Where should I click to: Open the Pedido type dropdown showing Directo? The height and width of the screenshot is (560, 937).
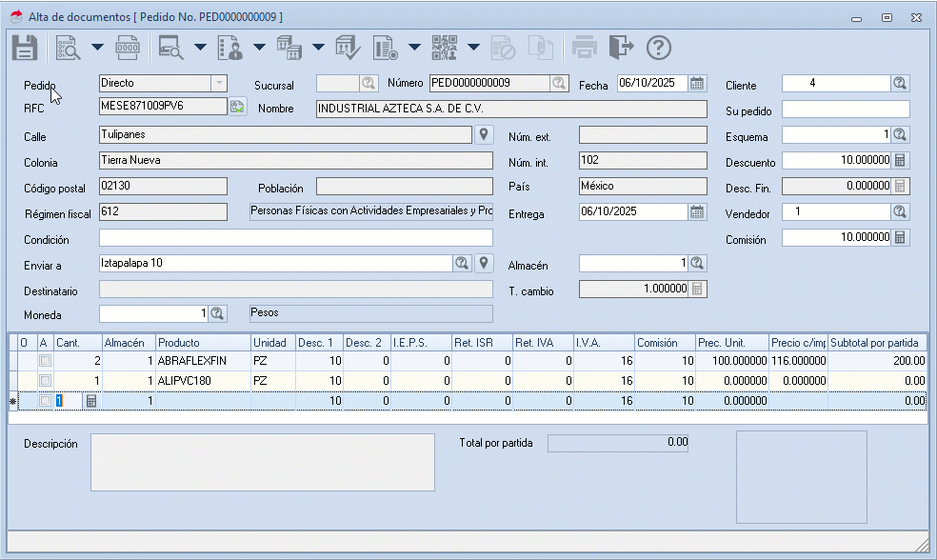pyautogui.click(x=219, y=83)
